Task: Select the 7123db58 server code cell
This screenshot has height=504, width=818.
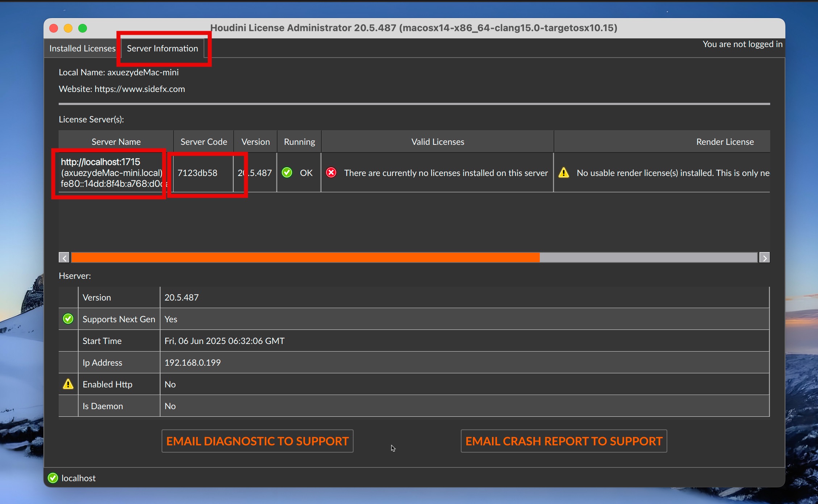Action: point(197,173)
